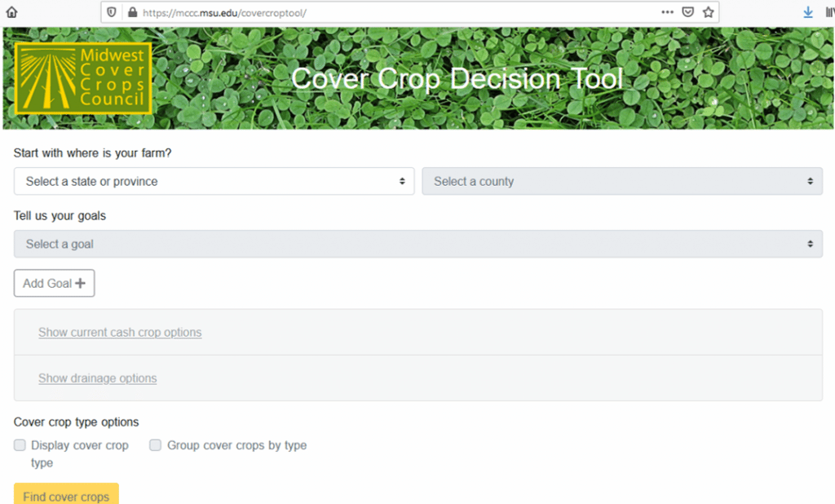The width and height of the screenshot is (835, 504).
Task: Check Group cover crops by type
Action: point(156,445)
